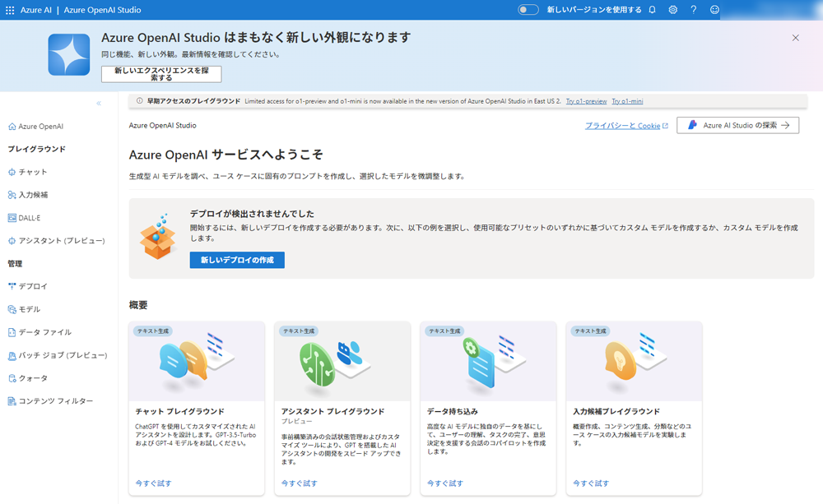Image resolution: width=823 pixels, height=504 pixels.
Task: Click the データ持ち込み card title
Action: 453,412
